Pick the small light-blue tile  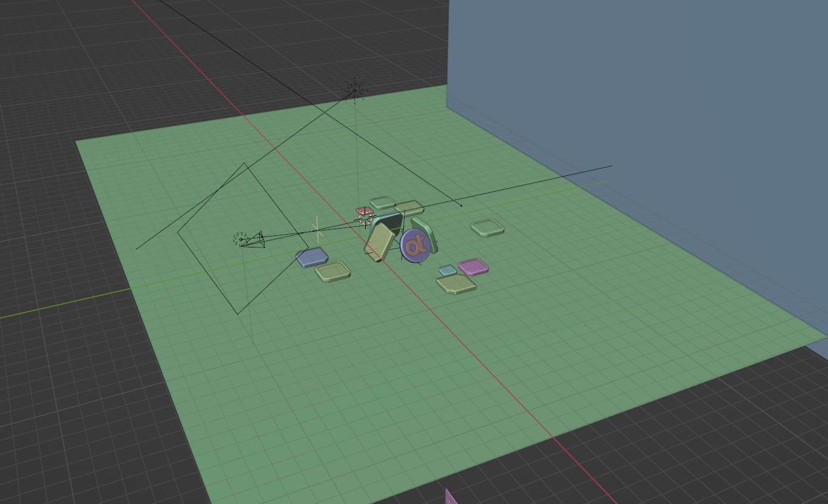448,270
